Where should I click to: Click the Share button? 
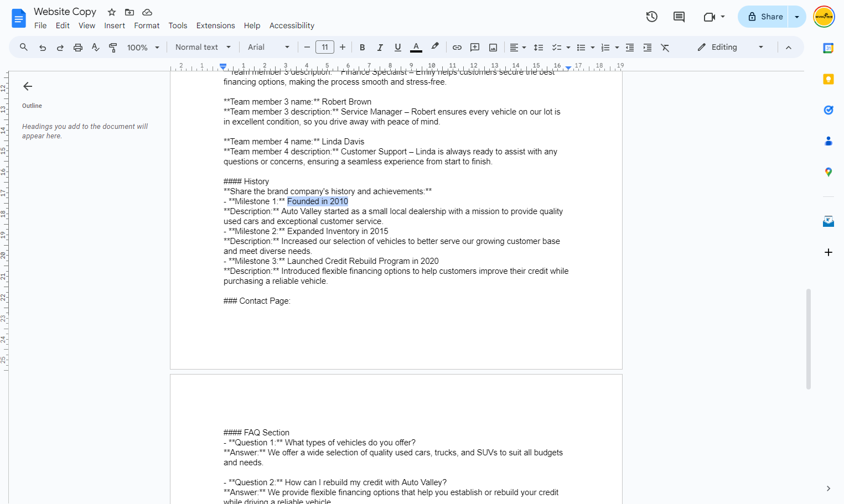764,17
